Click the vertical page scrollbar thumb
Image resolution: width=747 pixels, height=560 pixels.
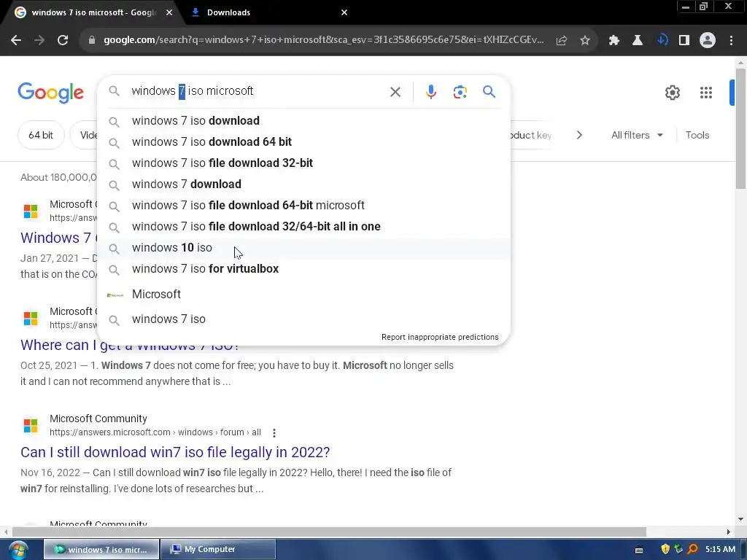coord(740,128)
